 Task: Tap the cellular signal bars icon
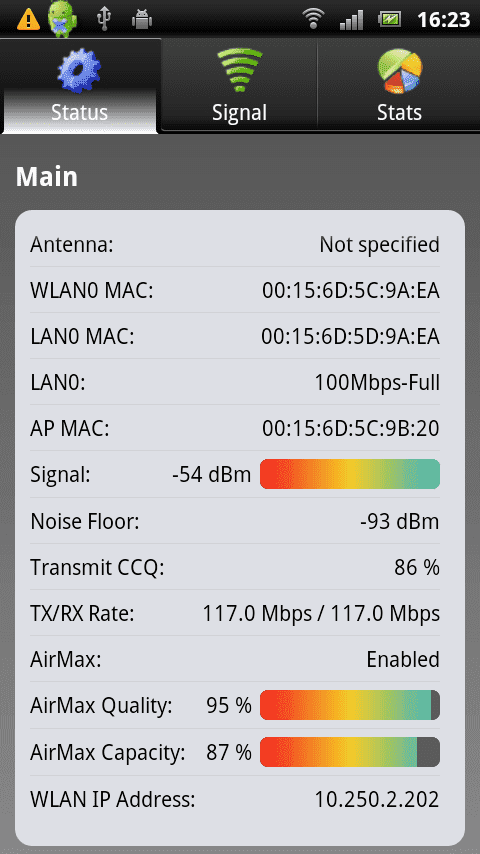tap(351, 20)
